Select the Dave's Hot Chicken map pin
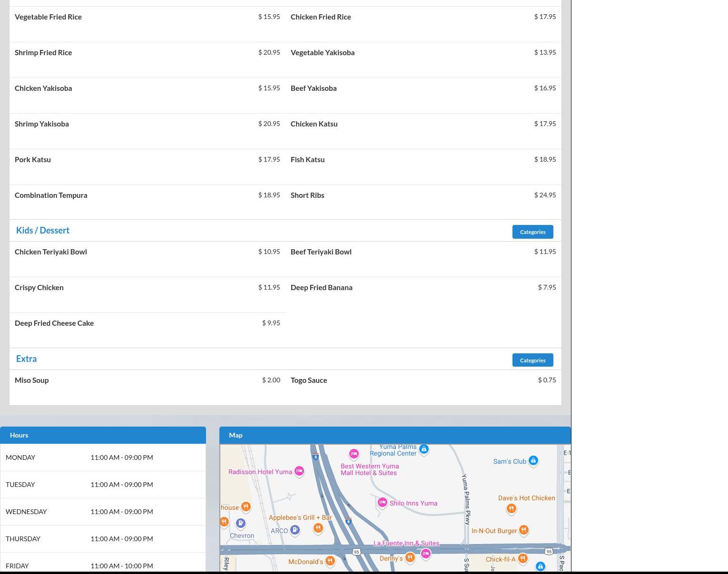Screen dimensions: 728x574 click(511, 508)
